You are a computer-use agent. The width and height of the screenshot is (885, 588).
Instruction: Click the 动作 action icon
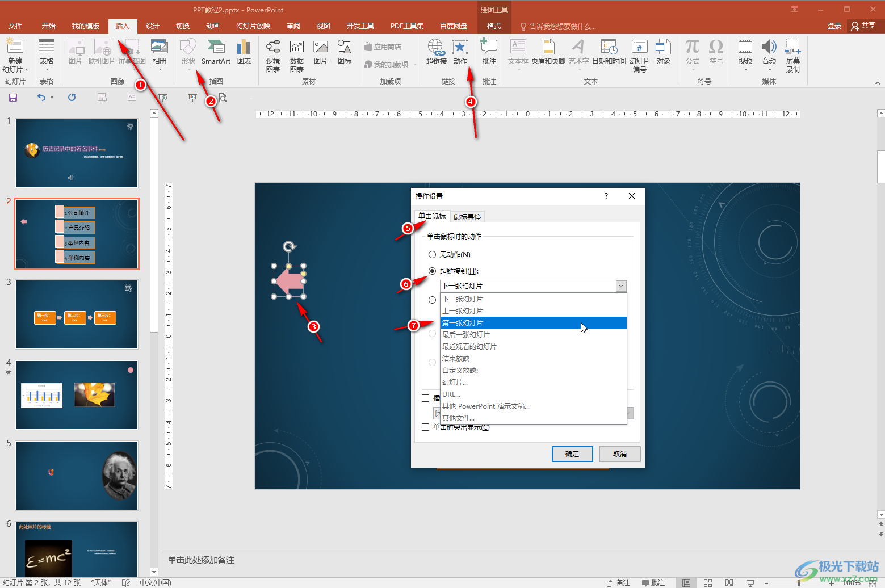click(x=460, y=52)
